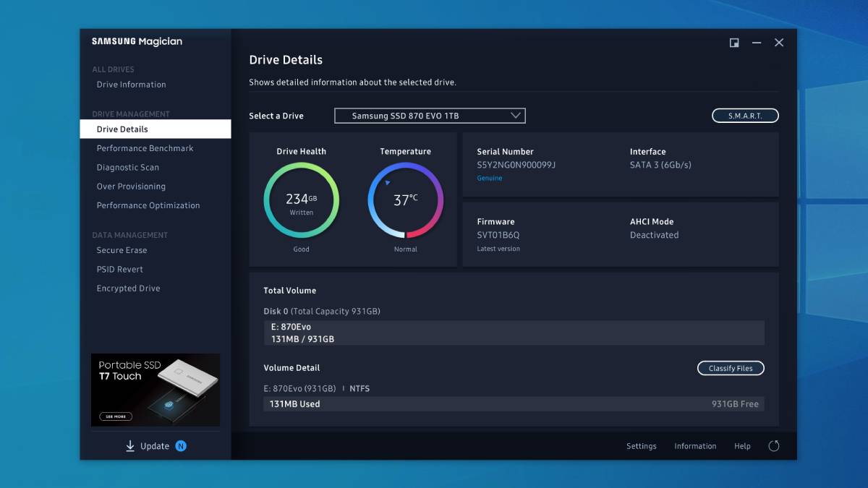
Task: Open Help in the bottom bar
Action: (742, 446)
